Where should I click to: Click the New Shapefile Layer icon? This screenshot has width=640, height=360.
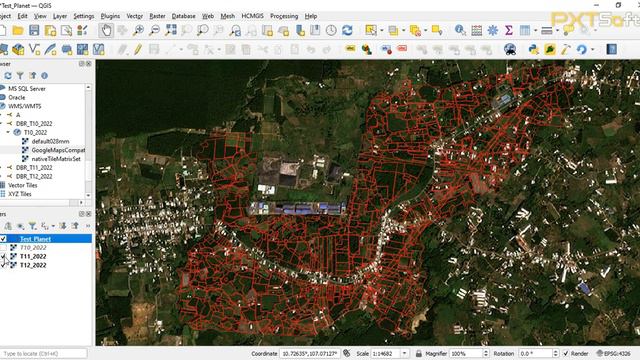[34, 49]
